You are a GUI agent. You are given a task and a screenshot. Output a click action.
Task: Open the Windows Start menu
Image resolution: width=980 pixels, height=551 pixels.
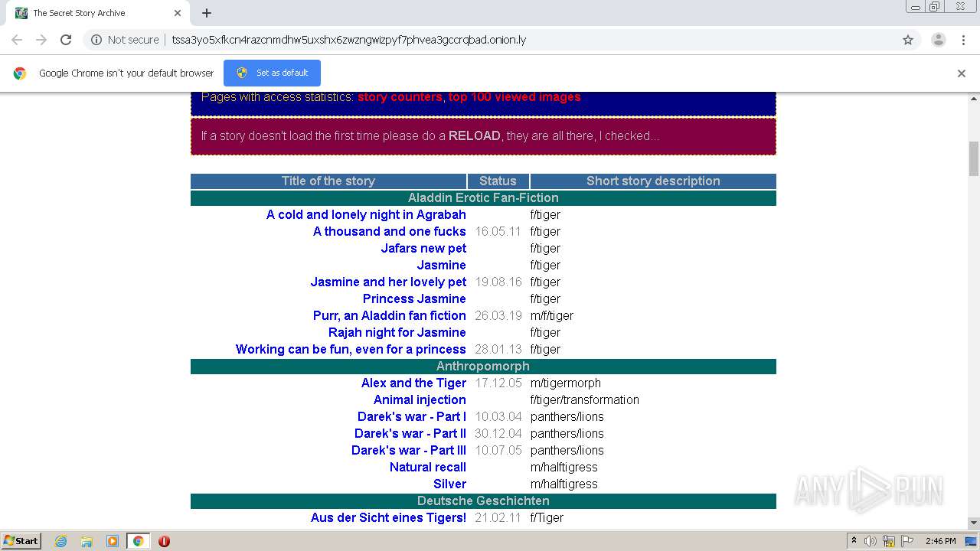(x=21, y=540)
